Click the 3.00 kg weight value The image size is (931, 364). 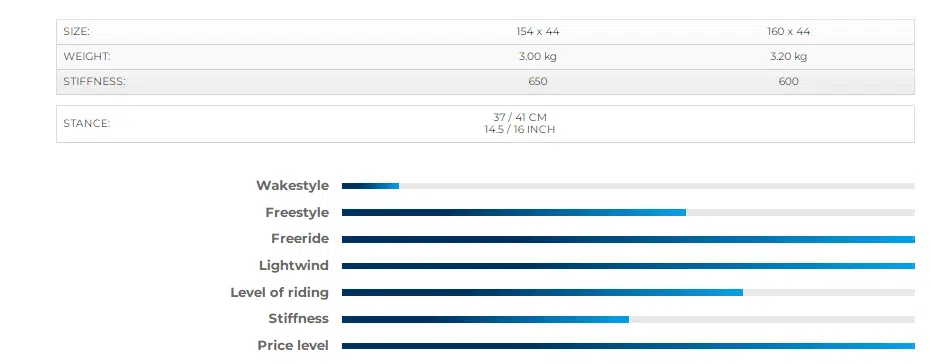coord(538,57)
